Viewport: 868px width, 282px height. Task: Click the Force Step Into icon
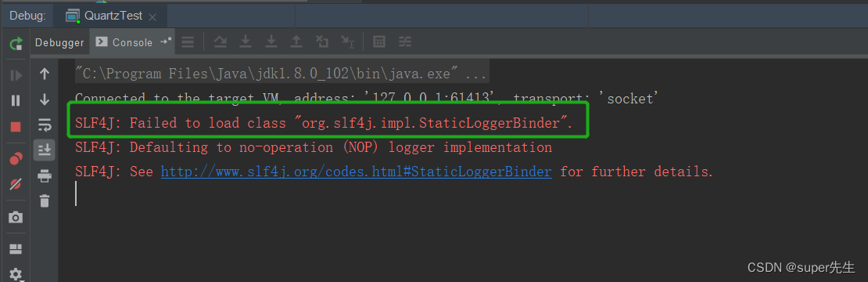coord(271,42)
